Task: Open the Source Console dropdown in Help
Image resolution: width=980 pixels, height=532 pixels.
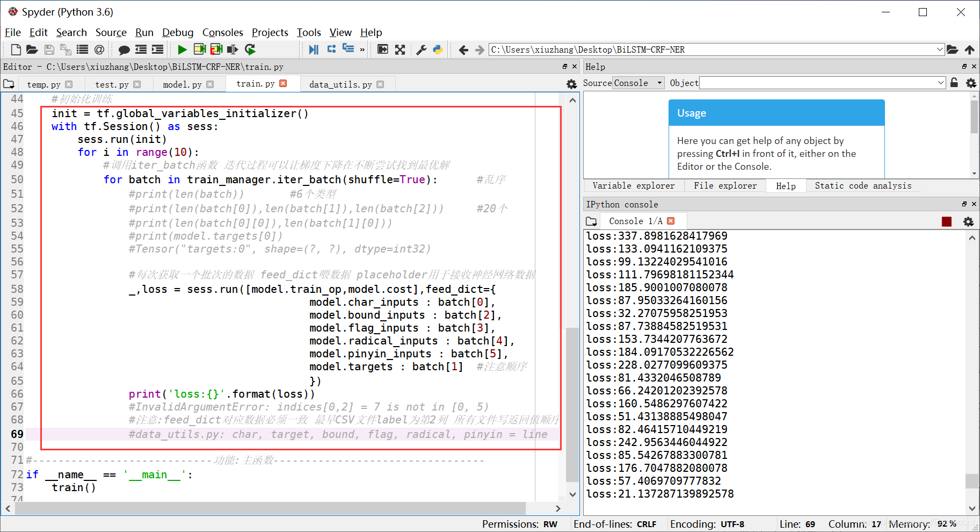Action: [638, 83]
